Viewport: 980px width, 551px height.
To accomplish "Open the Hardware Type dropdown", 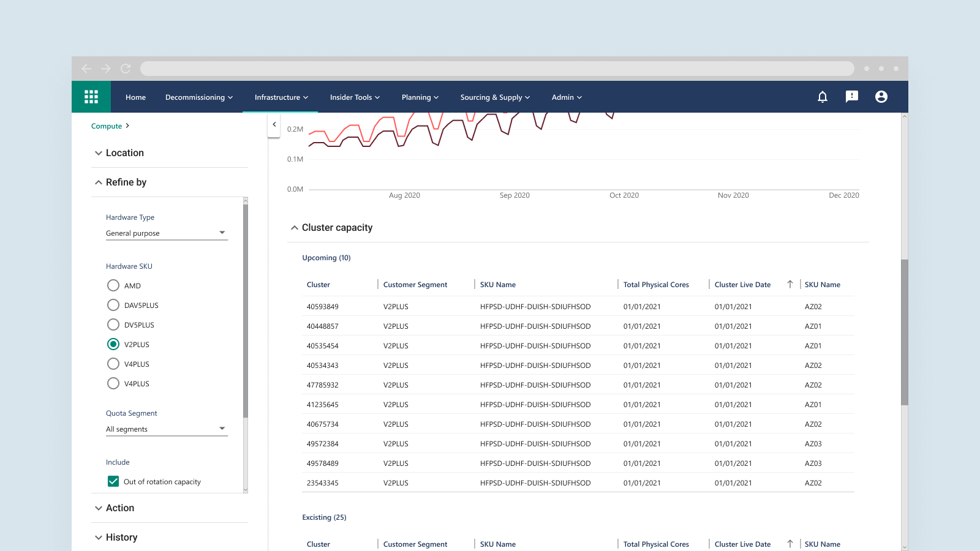I will point(167,233).
